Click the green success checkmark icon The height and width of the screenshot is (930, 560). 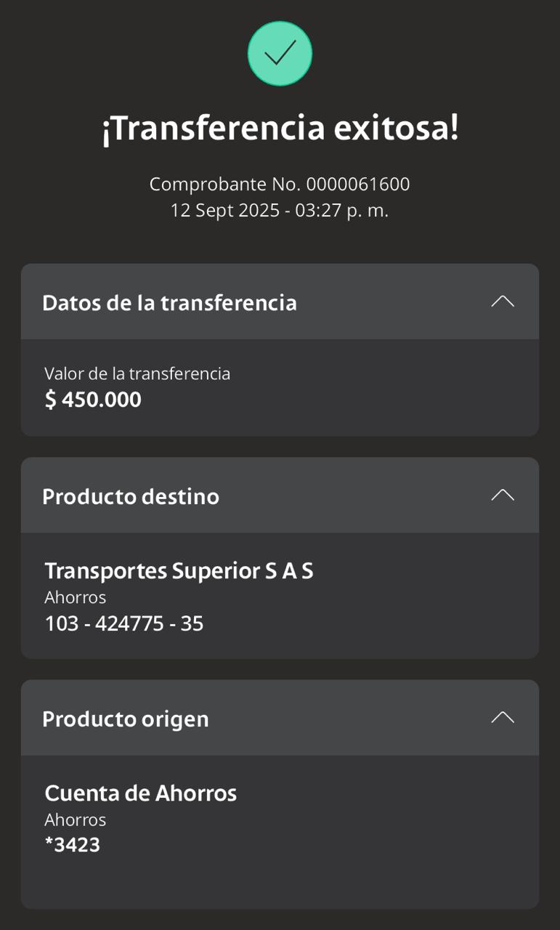coord(280,54)
